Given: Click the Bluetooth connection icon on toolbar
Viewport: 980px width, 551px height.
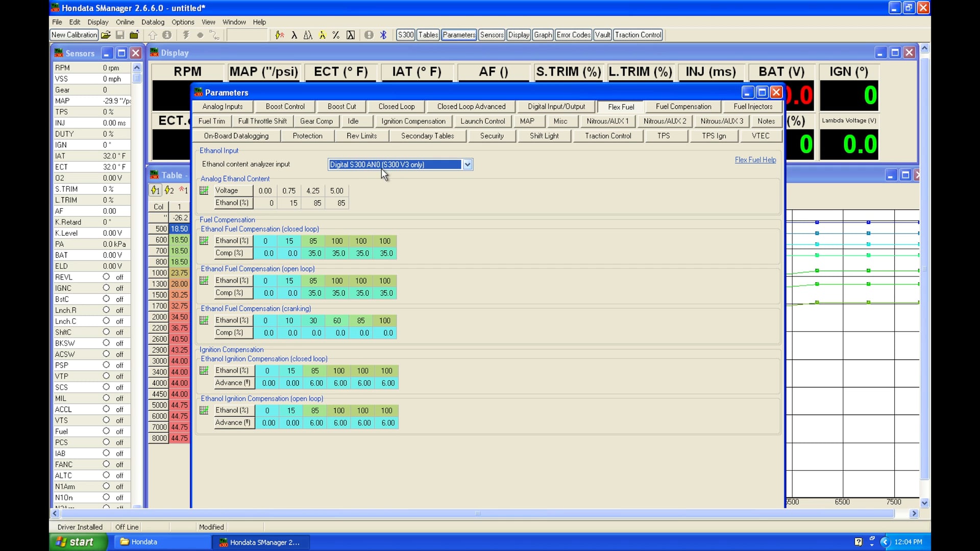Looking at the screenshot, I should 383,35.
